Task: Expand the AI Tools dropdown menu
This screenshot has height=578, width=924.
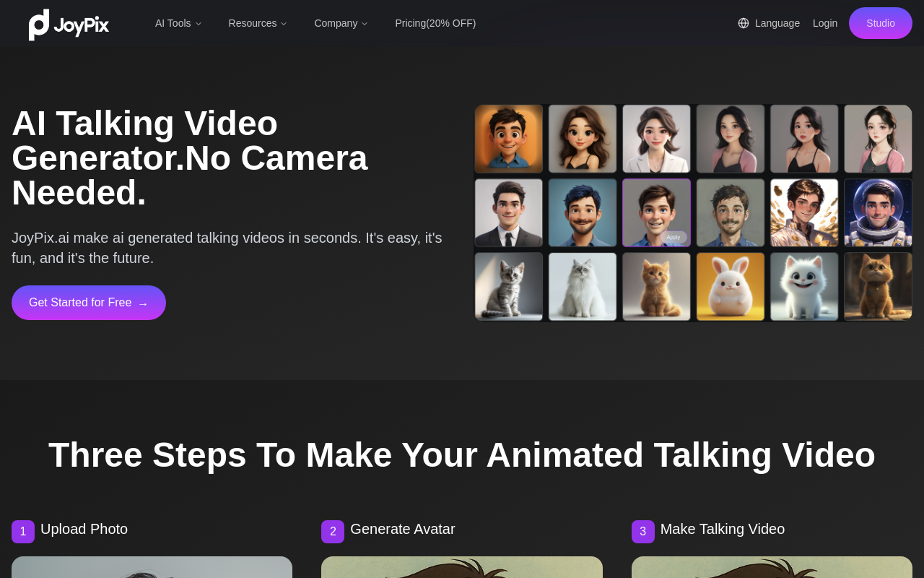Action: (x=178, y=23)
